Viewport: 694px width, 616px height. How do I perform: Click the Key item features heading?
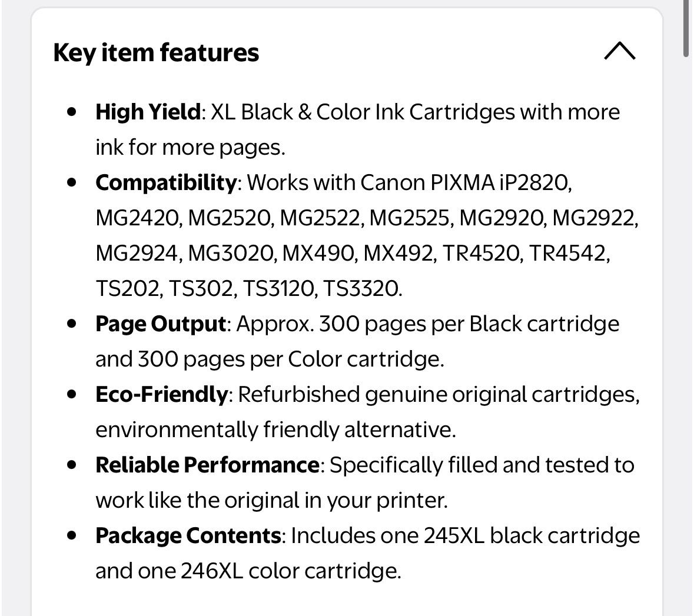(x=156, y=52)
